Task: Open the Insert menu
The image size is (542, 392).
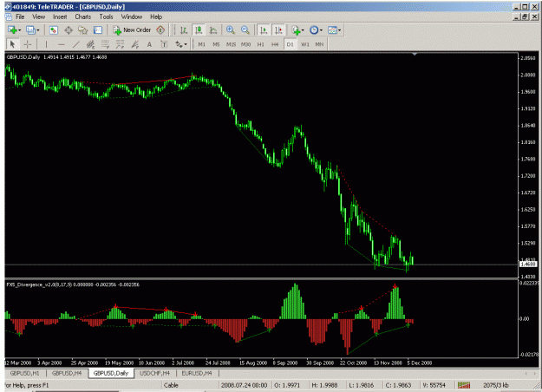Action: (60, 16)
